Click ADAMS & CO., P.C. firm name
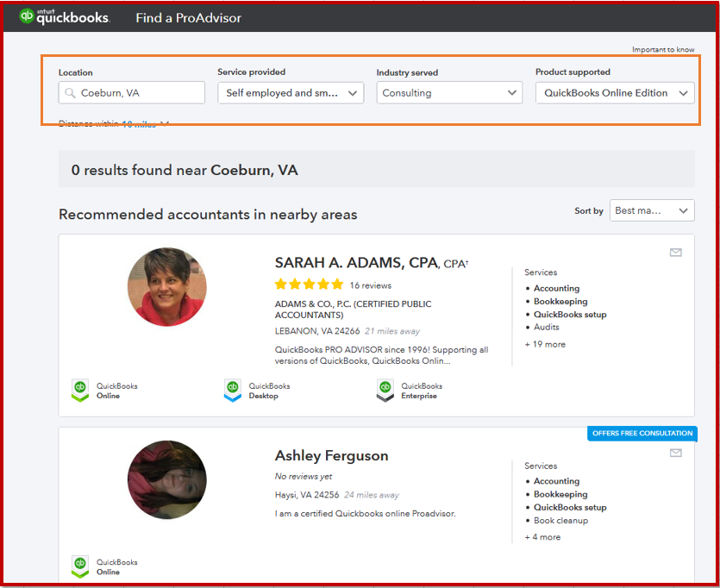 354,310
